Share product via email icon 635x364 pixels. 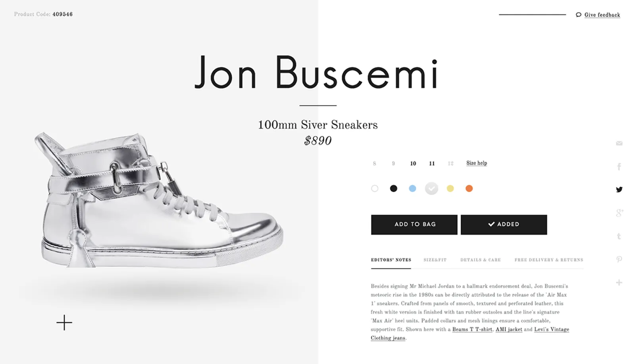click(619, 143)
